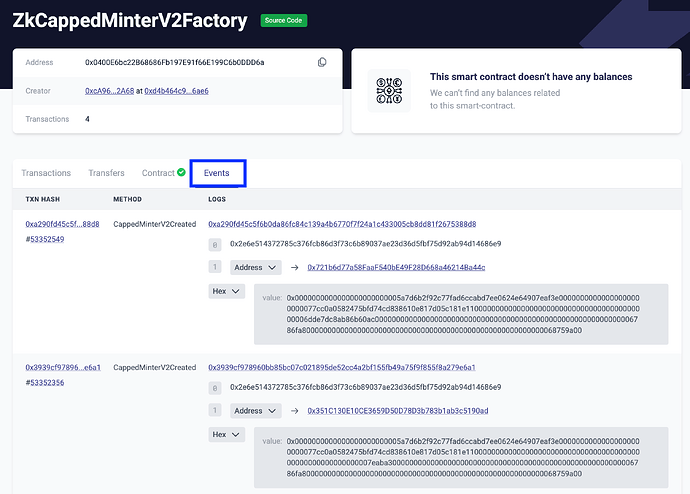The image size is (690, 494).
Task: Open creation transaction 0xd4b464c9...6ae6 link
Action: coord(176,91)
